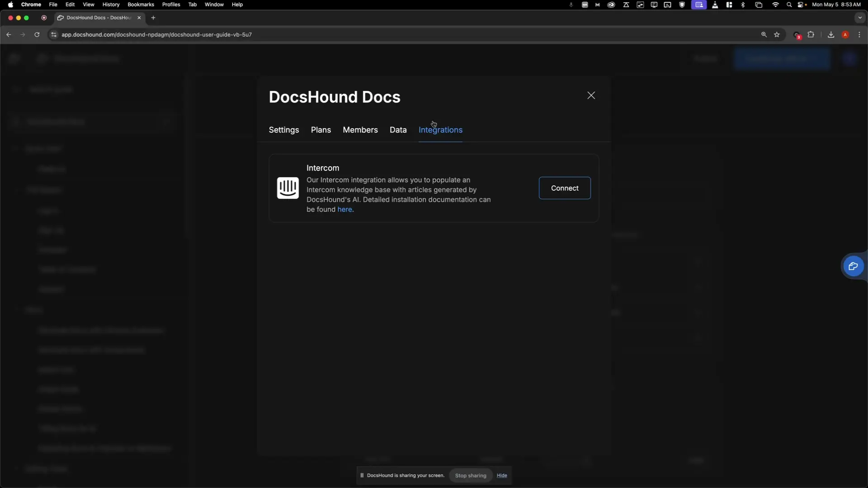This screenshot has height=488, width=868.
Task: Select the Data tab
Action: coord(398,130)
